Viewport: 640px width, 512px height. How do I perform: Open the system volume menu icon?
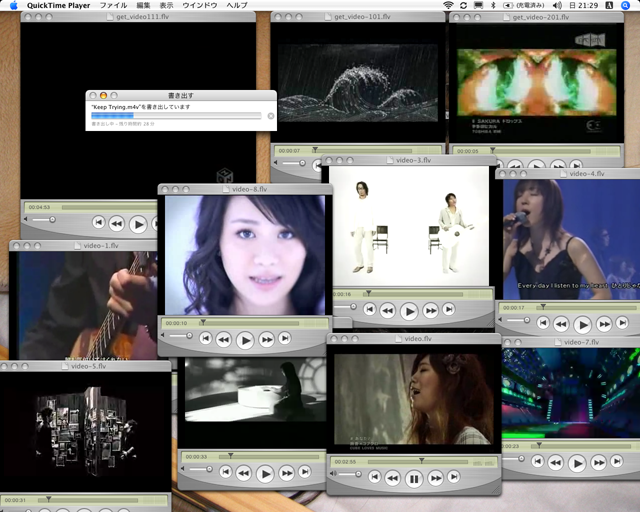click(557, 5)
